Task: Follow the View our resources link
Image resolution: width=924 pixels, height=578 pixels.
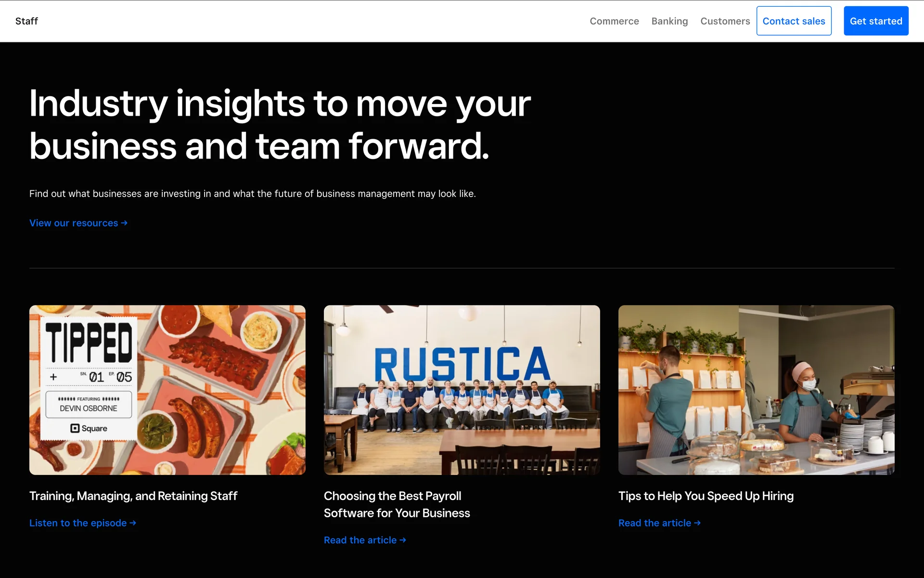Action: [74, 223]
